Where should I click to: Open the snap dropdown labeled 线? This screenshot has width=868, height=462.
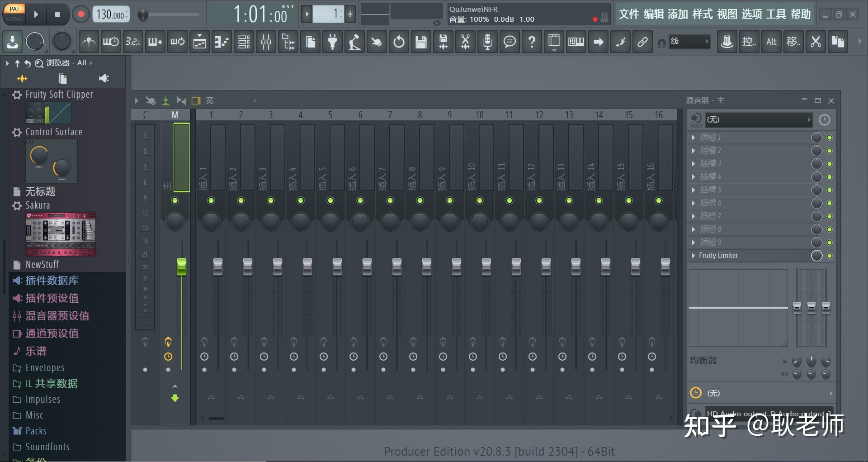(689, 42)
